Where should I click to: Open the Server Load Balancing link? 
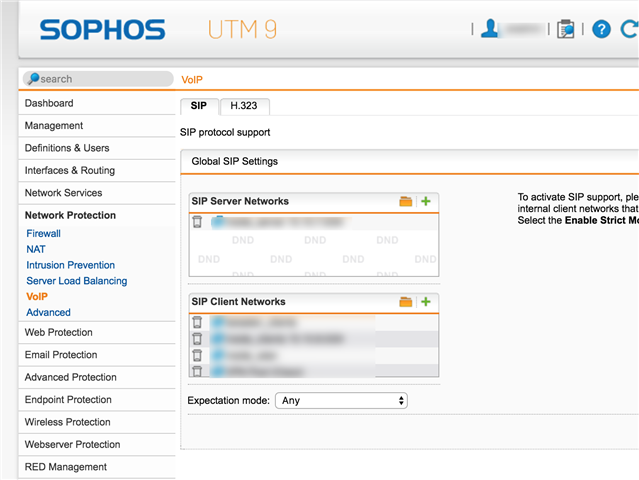click(77, 281)
